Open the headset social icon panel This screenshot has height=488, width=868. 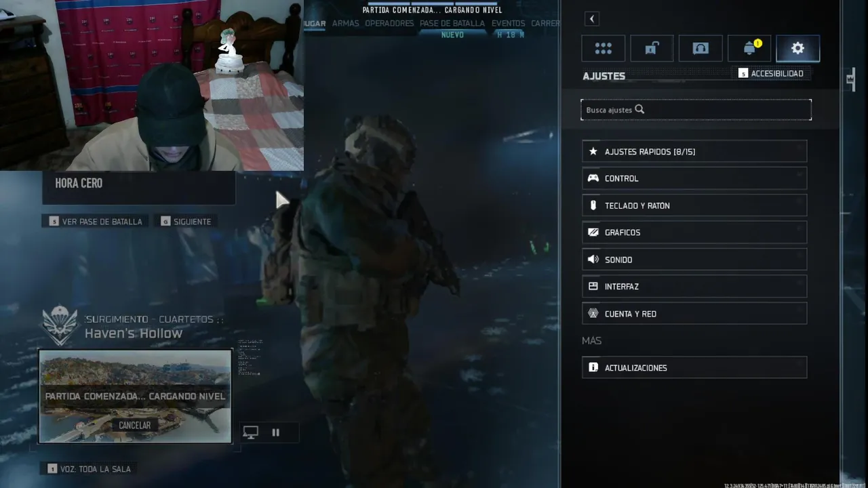(x=701, y=48)
